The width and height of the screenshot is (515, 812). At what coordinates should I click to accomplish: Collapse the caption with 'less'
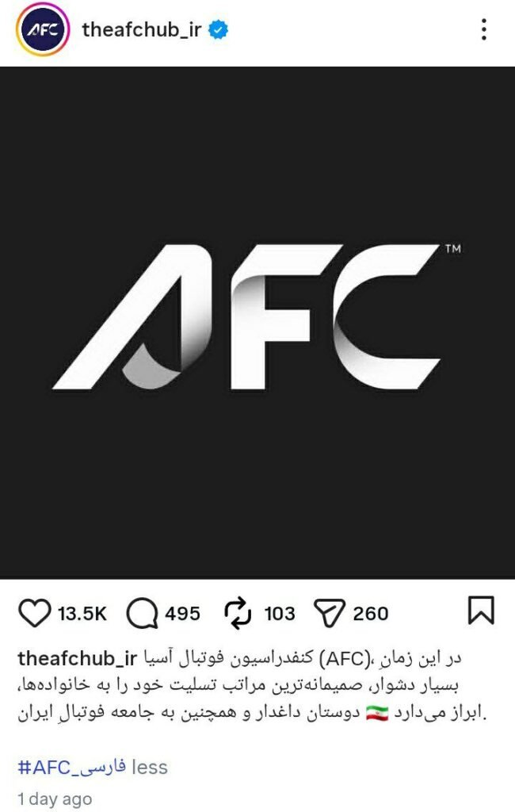pyautogui.click(x=150, y=767)
